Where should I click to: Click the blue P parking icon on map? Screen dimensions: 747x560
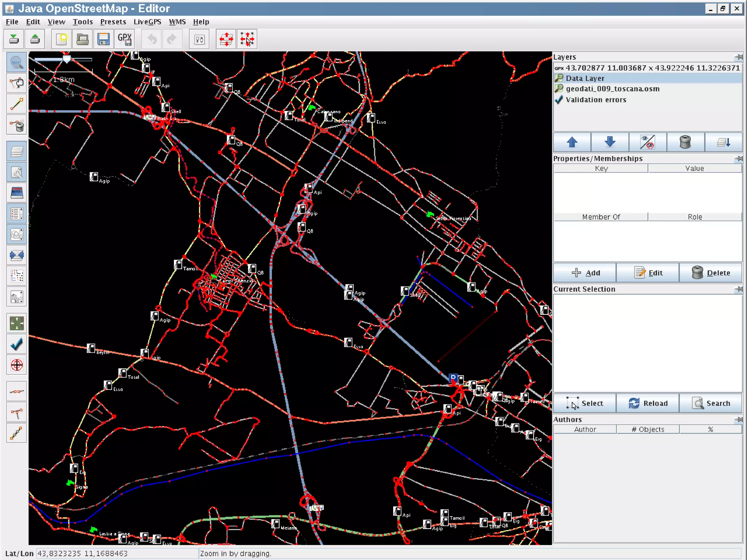pos(453,378)
